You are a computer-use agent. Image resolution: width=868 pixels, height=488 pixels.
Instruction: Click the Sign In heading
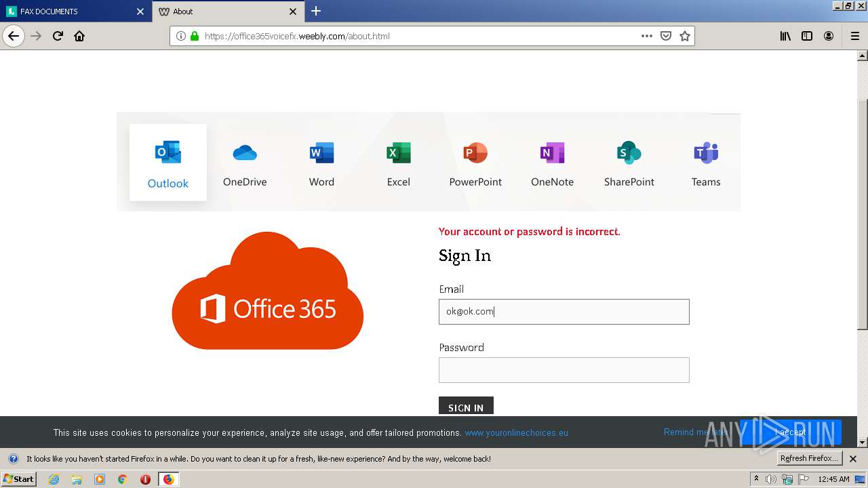click(x=465, y=256)
